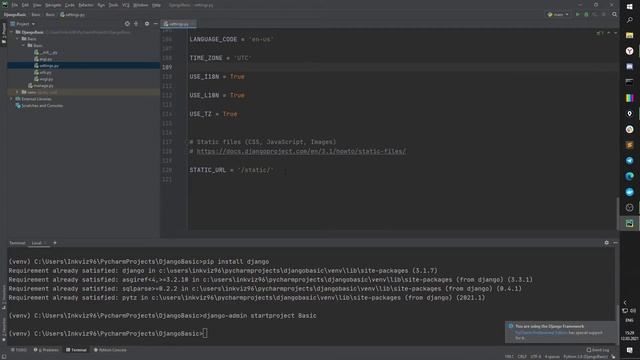Hide the Terminal panel with minus icon
This screenshot has width=640, height=360.
click(615, 243)
